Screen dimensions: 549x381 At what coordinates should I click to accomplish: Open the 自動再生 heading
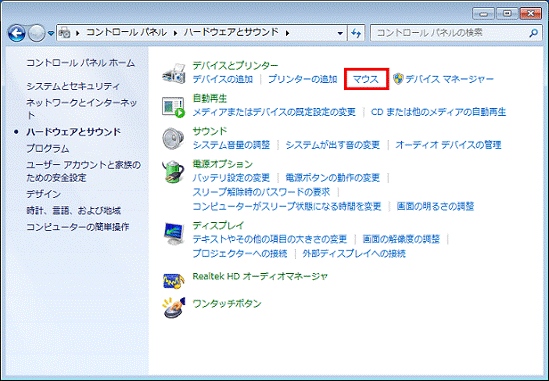point(210,98)
